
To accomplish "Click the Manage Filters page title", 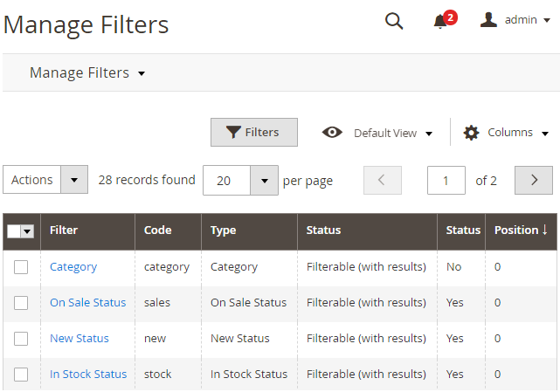I will point(86,25).
